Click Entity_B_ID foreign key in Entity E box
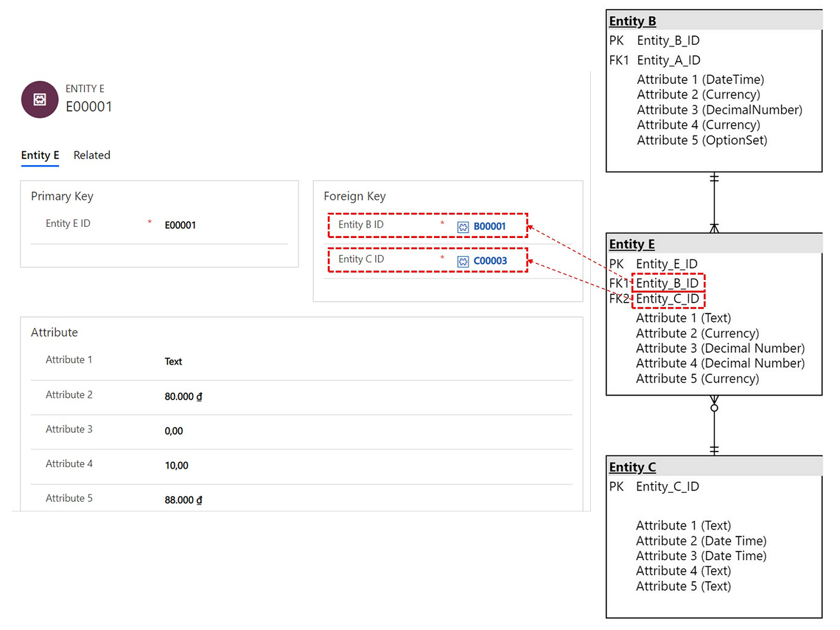The width and height of the screenshot is (840, 630). tap(668, 283)
